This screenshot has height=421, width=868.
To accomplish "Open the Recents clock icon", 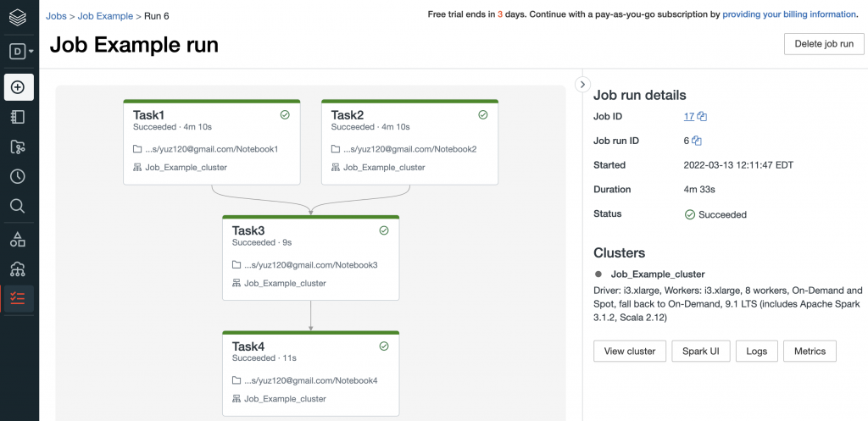I will point(18,176).
